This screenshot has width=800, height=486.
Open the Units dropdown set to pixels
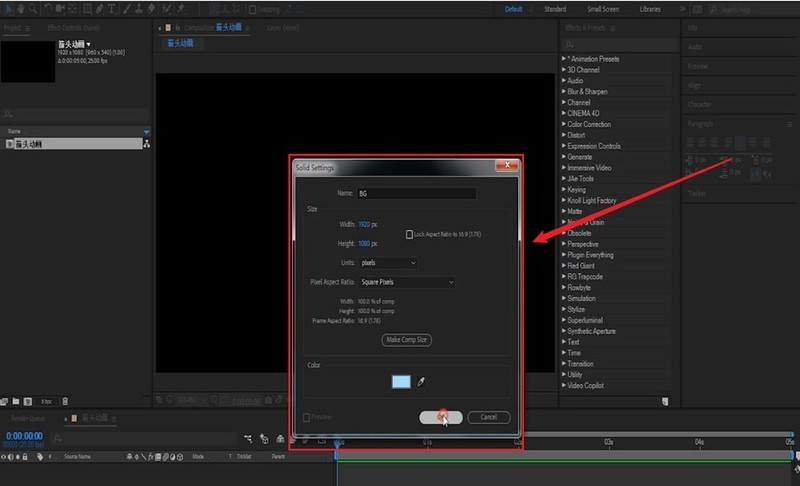coord(388,263)
